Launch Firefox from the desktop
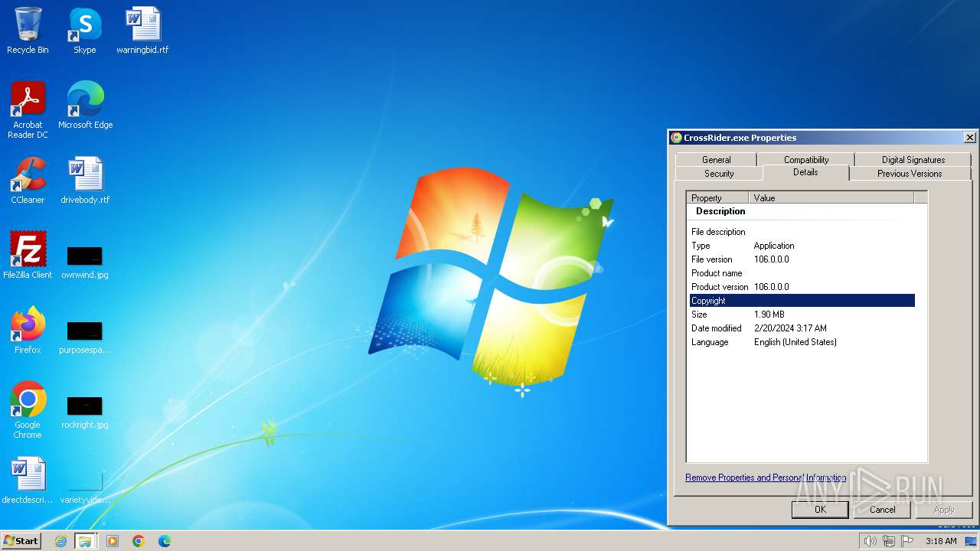 (x=28, y=331)
